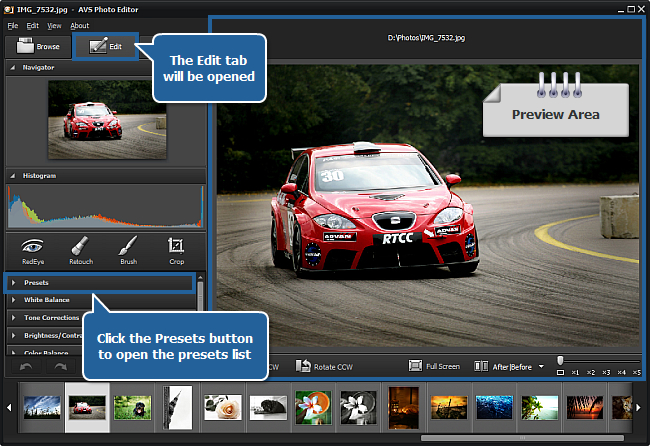Open the Edit menu in menu bar
The width and height of the screenshot is (650, 446).
pyautogui.click(x=33, y=26)
